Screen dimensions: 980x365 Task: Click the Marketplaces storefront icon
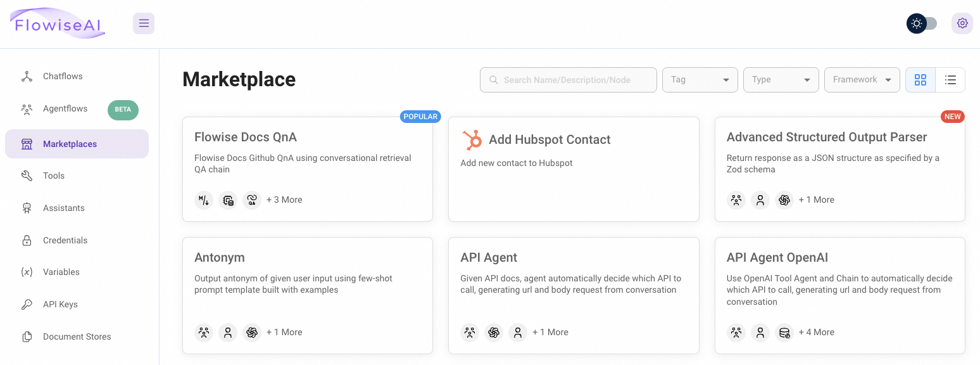pos(27,144)
